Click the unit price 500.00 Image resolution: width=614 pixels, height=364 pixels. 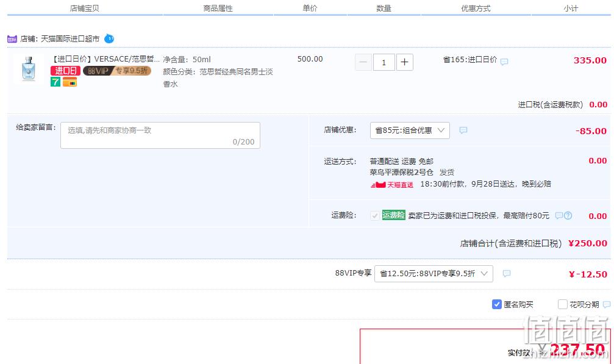point(310,59)
